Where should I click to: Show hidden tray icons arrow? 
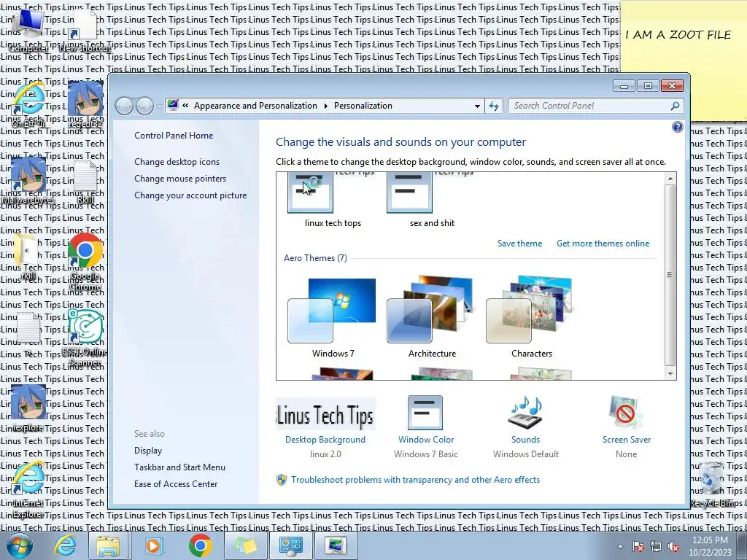[620, 547]
